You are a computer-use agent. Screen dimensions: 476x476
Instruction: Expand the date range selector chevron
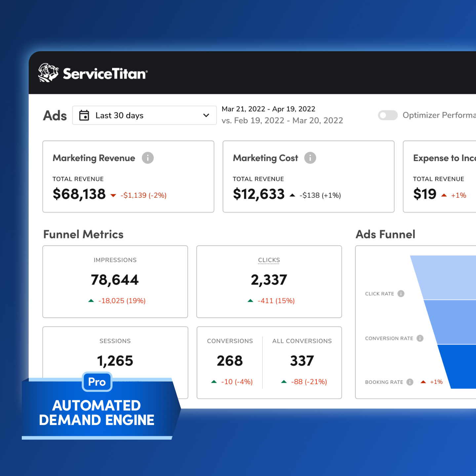(x=206, y=115)
